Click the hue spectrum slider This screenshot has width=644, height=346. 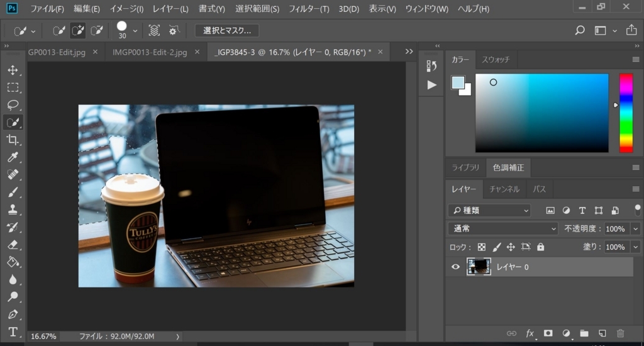(626, 113)
